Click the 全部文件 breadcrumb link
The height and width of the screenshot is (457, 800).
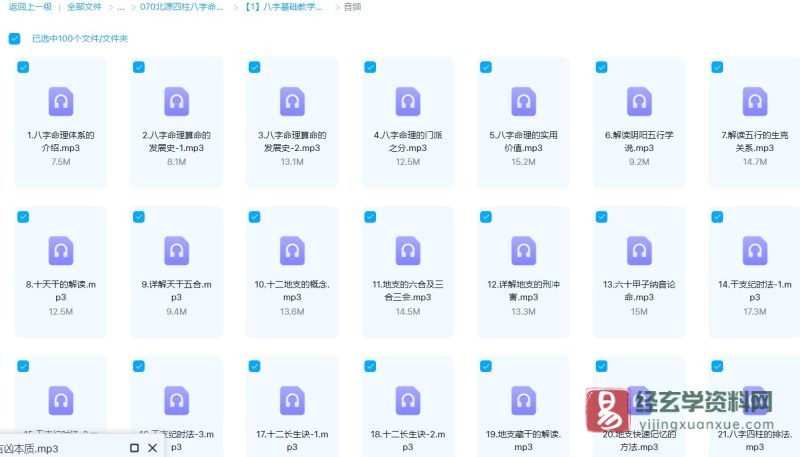pos(85,7)
